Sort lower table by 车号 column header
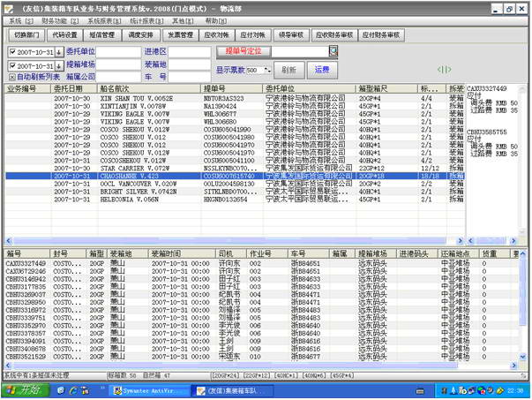 point(309,253)
